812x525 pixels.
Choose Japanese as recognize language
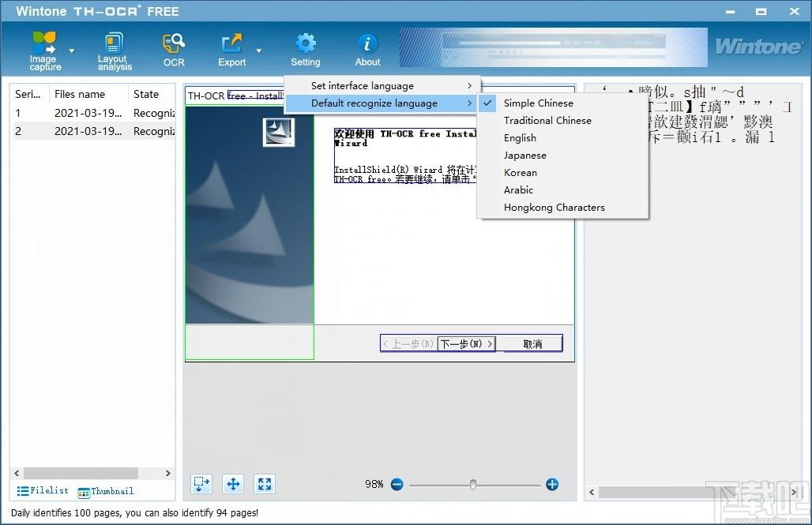[x=562, y=156]
